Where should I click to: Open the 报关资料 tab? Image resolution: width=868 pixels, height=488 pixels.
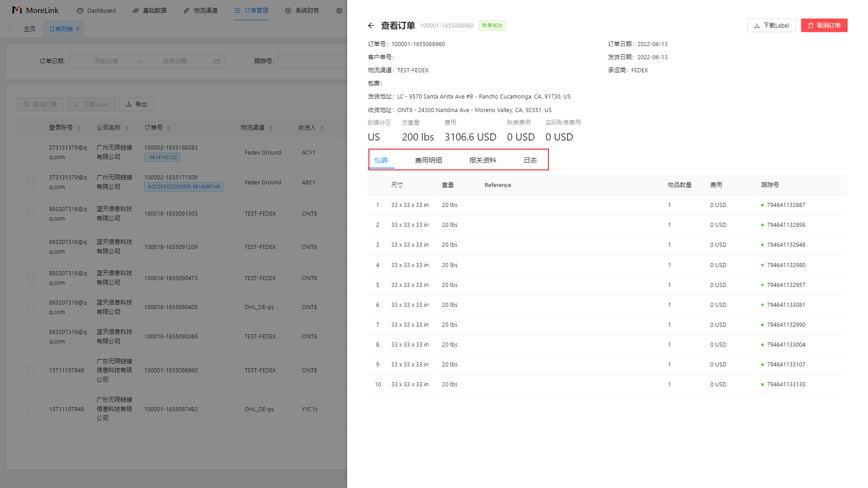[482, 160]
